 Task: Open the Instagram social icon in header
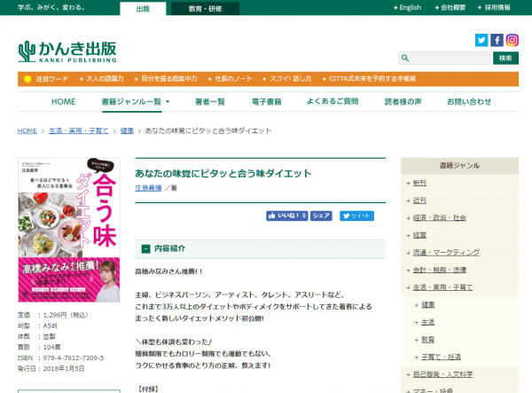pyautogui.click(x=512, y=40)
